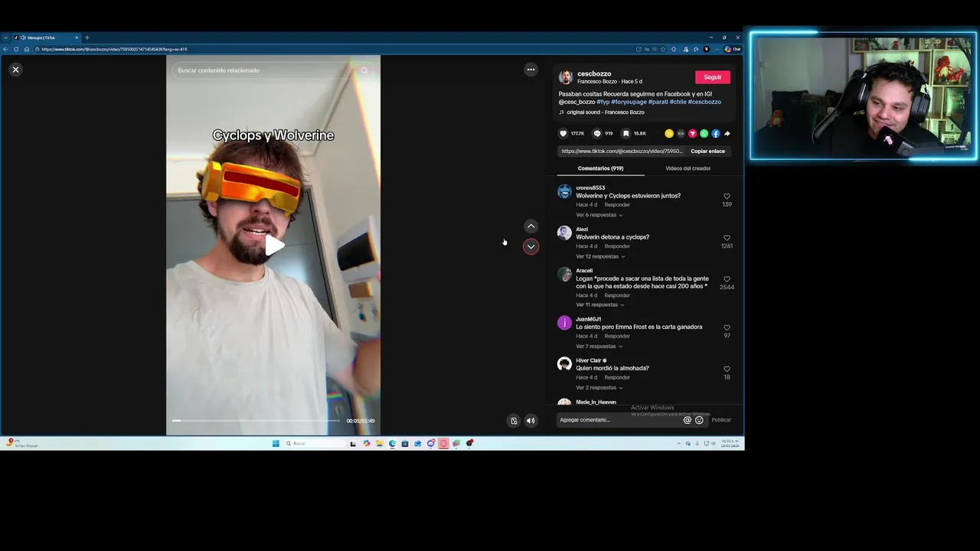Click the Publicar button
Screen dimensions: 980x551
[721, 420]
